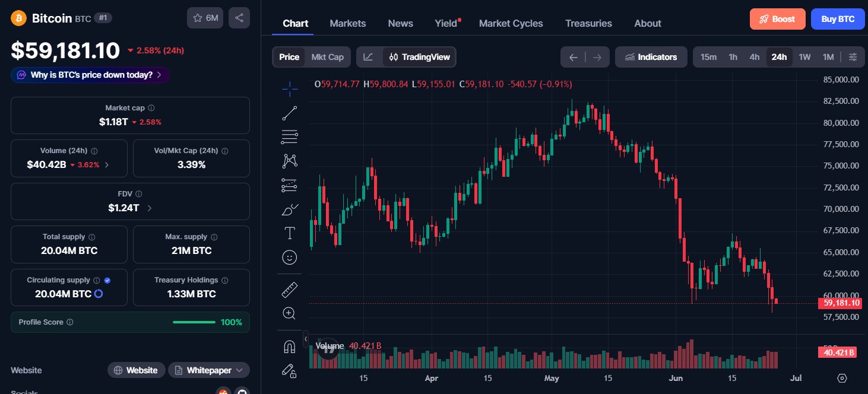Click the Buy BTC button
The width and height of the screenshot is (868, 394).
coord(838,19)
